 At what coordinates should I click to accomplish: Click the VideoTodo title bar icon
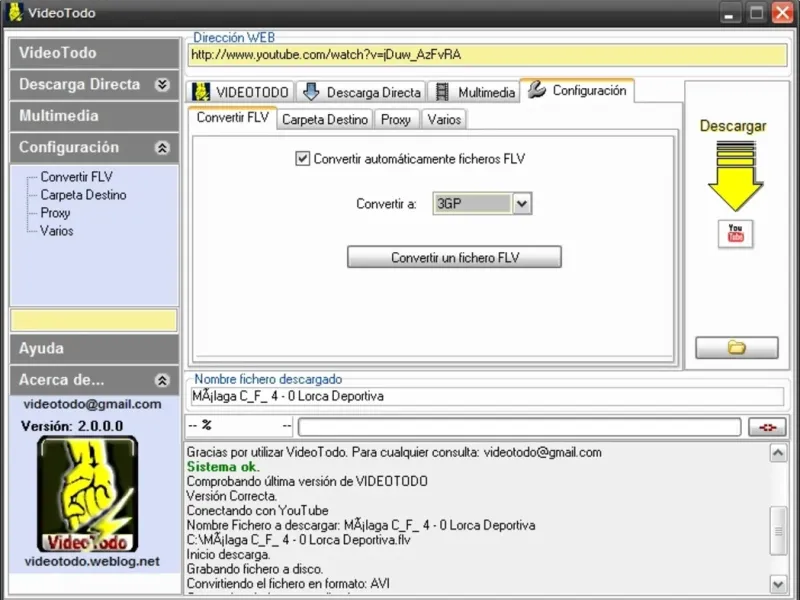[16, 12]
